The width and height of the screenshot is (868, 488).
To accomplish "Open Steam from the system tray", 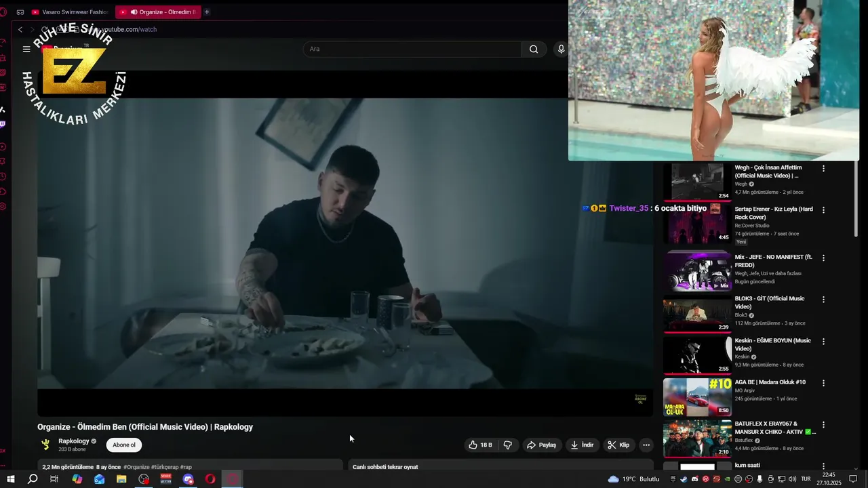I will (x=684, y=479).
